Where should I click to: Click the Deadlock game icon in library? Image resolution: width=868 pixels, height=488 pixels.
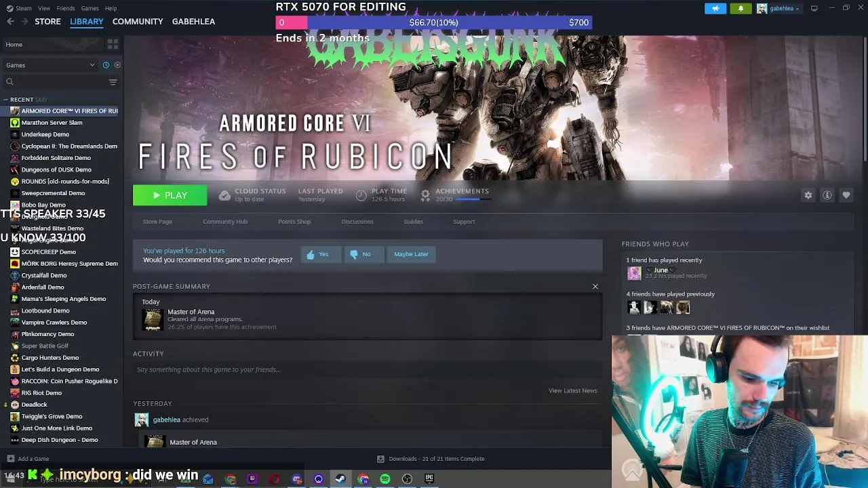pos(15,405)
